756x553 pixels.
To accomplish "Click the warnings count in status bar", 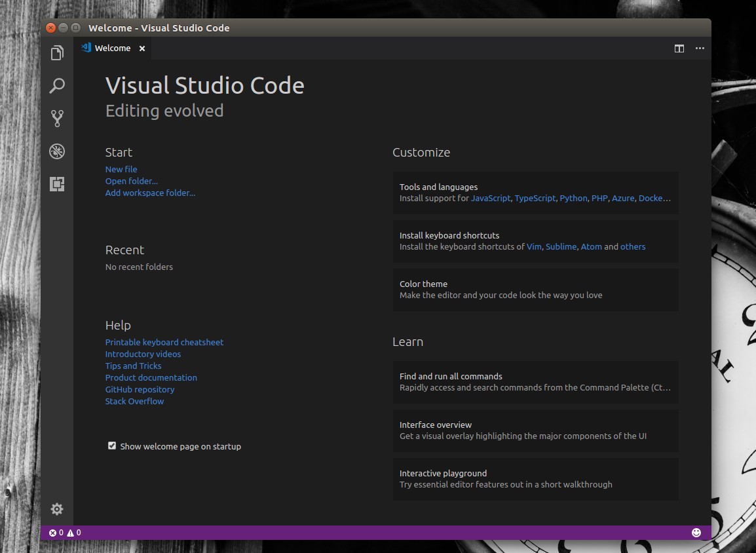I will (74, 533).
